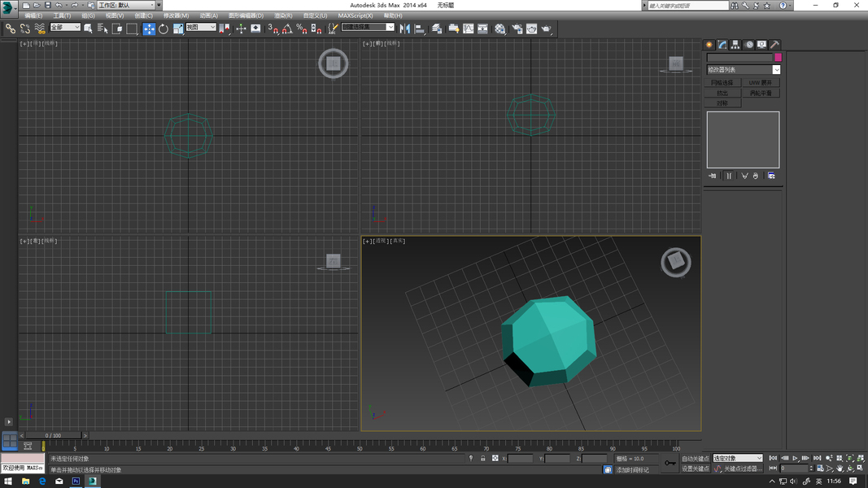Click Play Animation button

point(795,458)
